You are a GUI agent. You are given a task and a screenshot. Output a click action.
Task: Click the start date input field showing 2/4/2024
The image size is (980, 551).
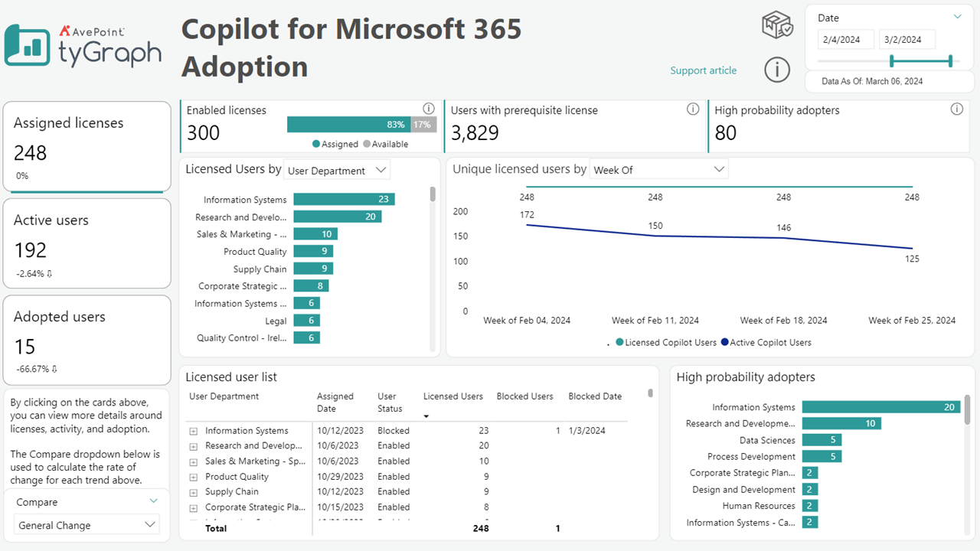[x=845, y=38]
